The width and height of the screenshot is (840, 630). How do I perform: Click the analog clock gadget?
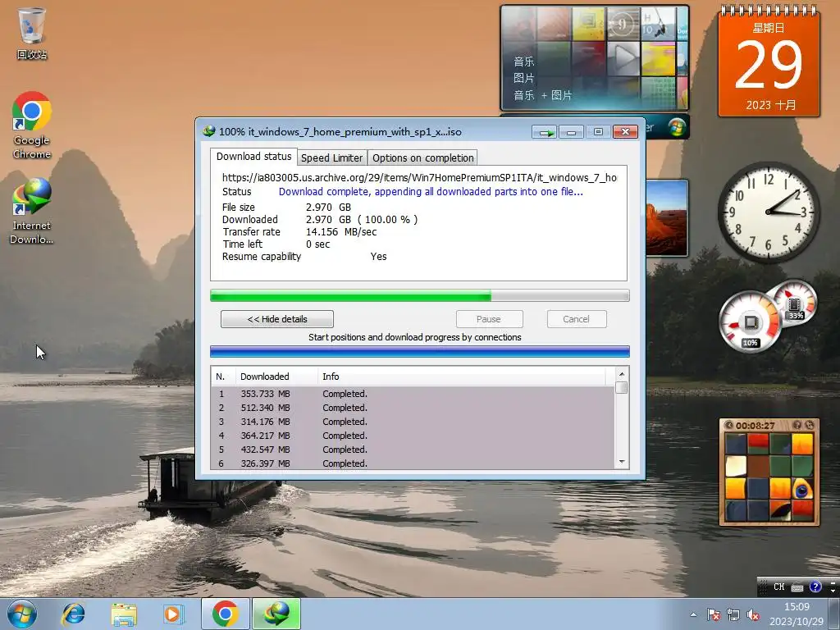(x=768, y=212)
